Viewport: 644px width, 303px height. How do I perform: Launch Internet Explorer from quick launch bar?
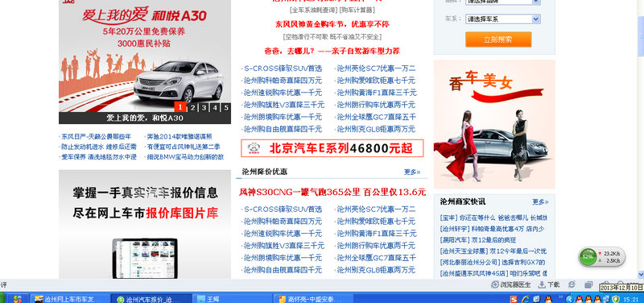click(x=526, y=299)
